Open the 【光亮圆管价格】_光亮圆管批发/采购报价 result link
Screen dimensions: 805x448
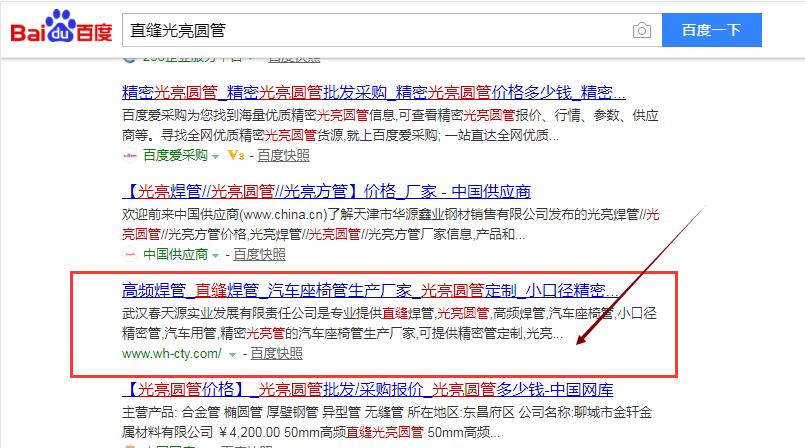tap(368, 390)
